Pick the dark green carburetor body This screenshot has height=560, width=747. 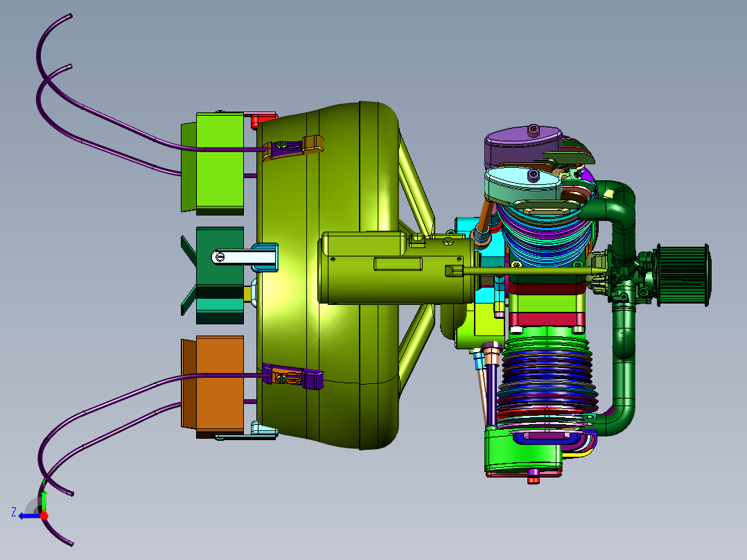click(624, 278)
